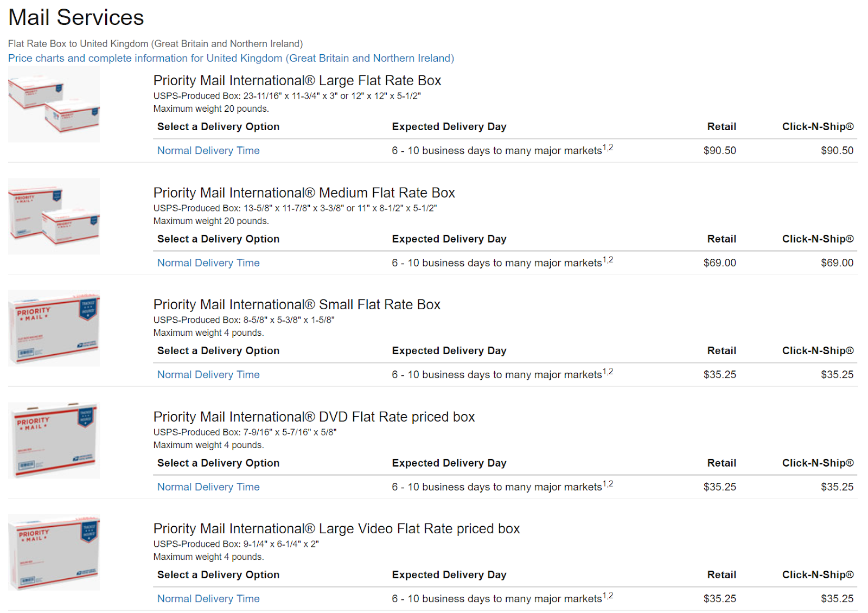
Task: Click the $90.50 Click-N-Ship price
Action: point(837,151)
